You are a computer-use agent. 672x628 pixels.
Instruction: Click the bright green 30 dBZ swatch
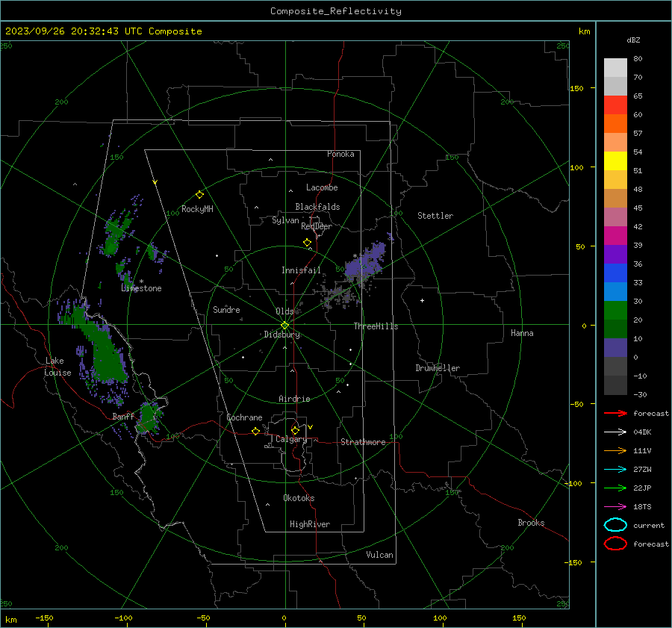click(x=615, y=310)
